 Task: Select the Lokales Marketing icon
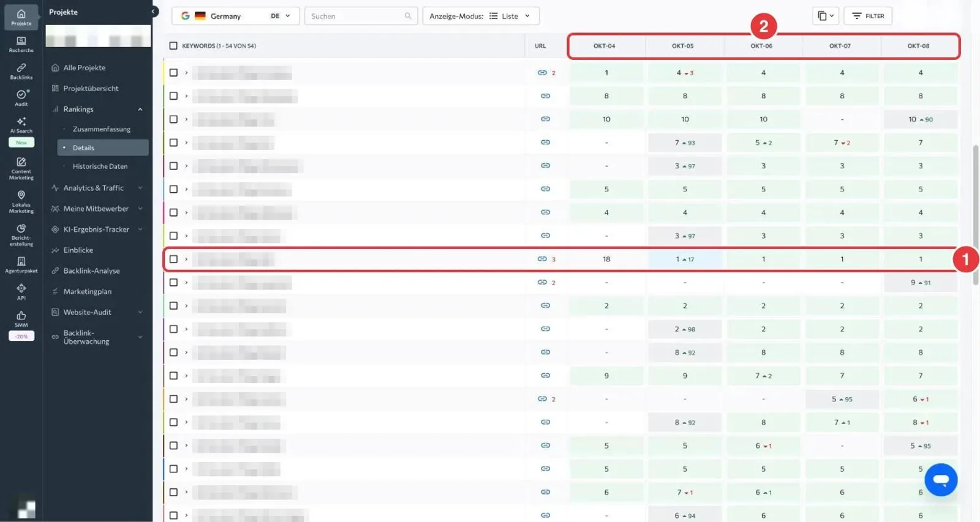[x=21, y=201]
